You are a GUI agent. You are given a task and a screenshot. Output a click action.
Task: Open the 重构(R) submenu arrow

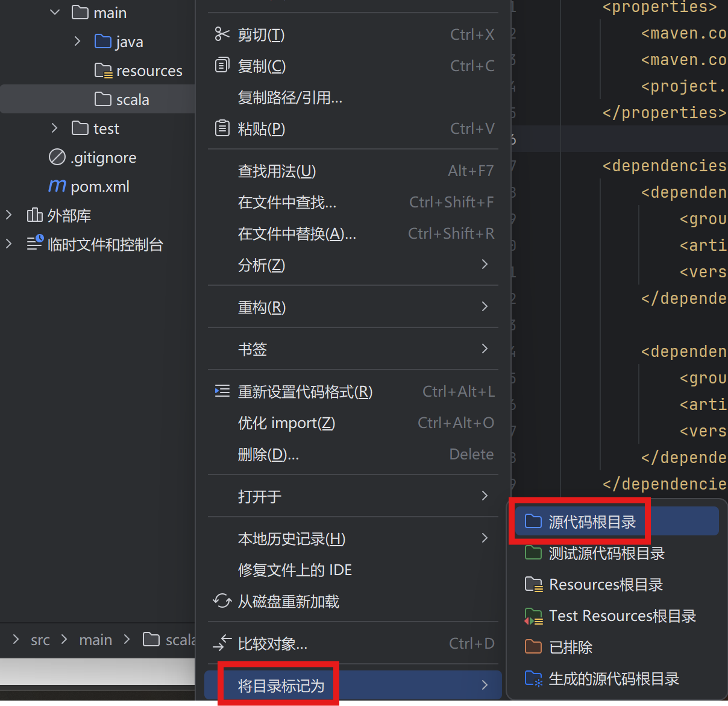(x=485, y=306)
